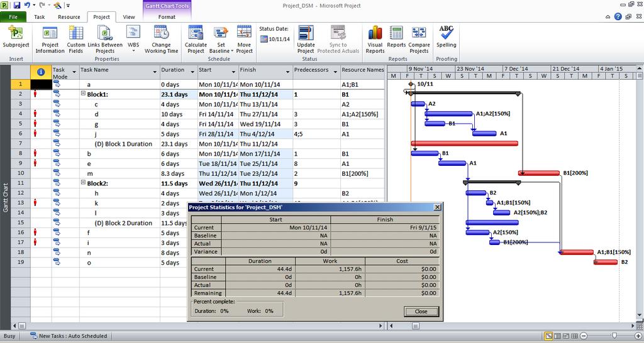The image size is (644, 343).
Task: Click Change Working Time
Action: pos(161,38)
